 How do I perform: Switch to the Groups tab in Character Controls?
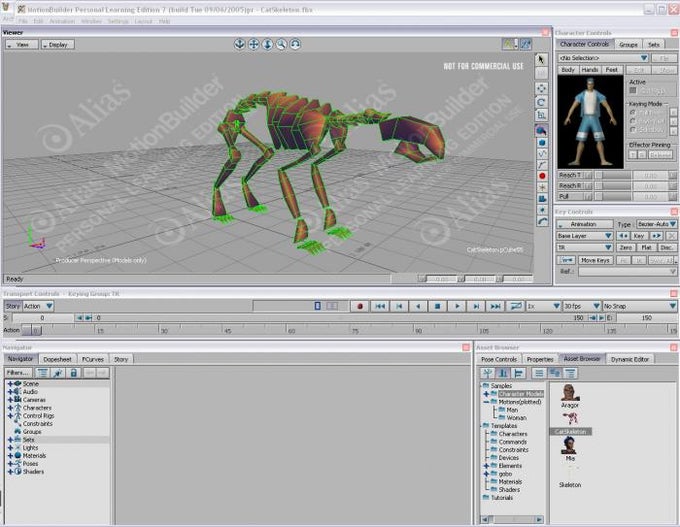point(628,45)
